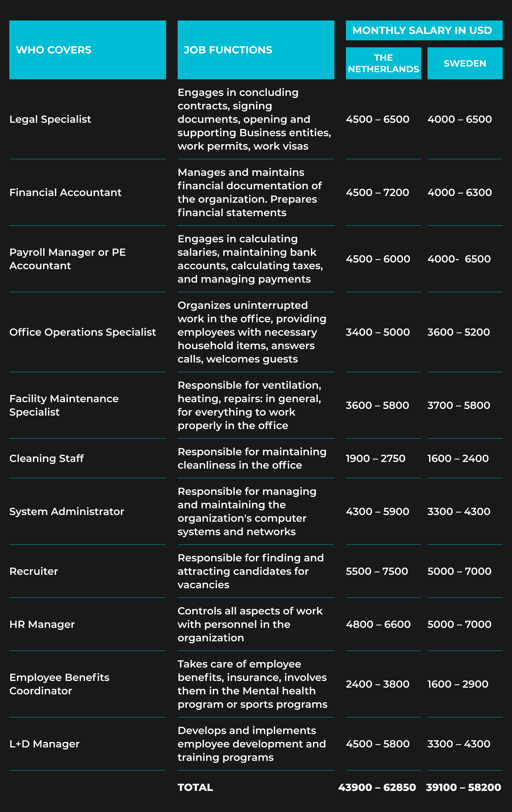Screen dimensions: 512x812
Task: Select the L+D Manager row label
Action: click(44, 744)
